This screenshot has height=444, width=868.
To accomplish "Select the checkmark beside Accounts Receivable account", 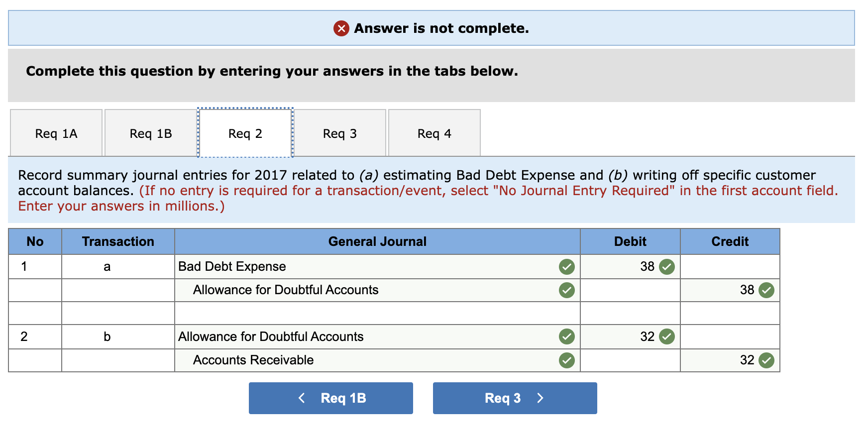I will tap(566, 360).
